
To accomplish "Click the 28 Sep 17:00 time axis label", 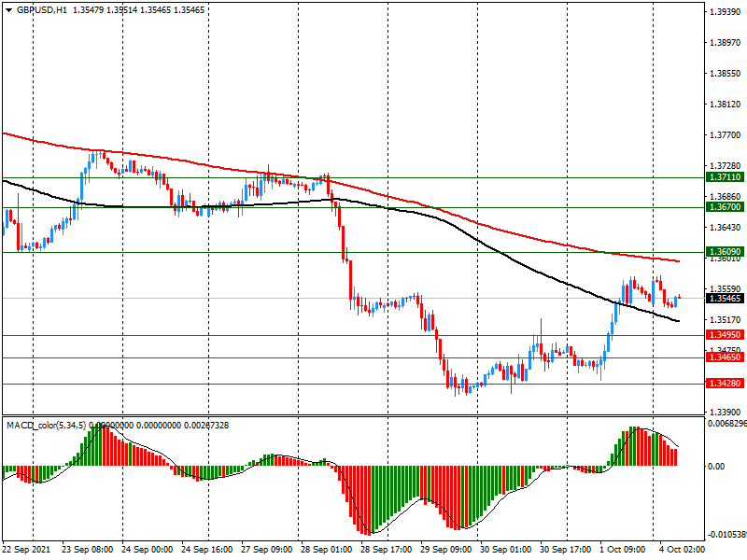I will pos(387,550).
